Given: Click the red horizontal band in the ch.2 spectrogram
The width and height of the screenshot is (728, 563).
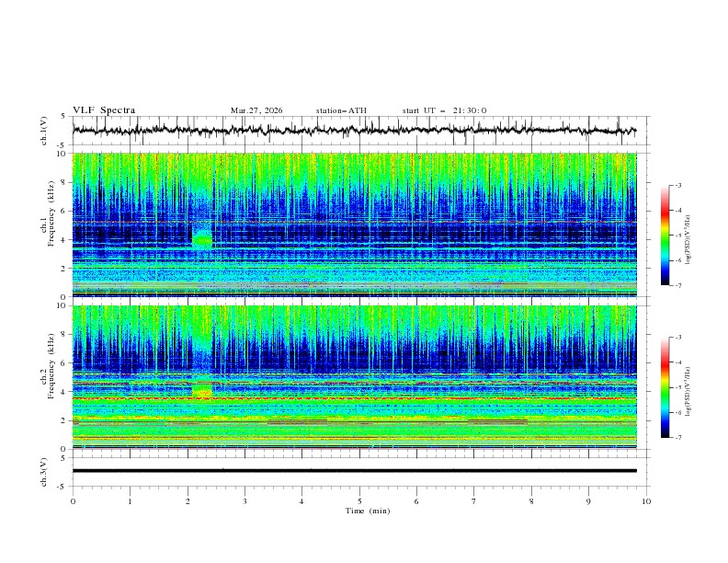Looking at the screenshot, I should pos(354,398).
